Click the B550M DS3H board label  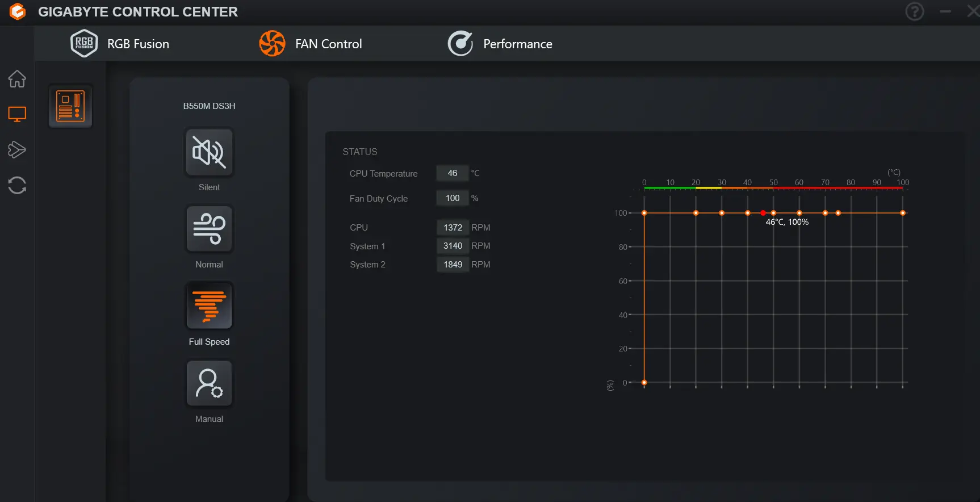click(209, 106)
